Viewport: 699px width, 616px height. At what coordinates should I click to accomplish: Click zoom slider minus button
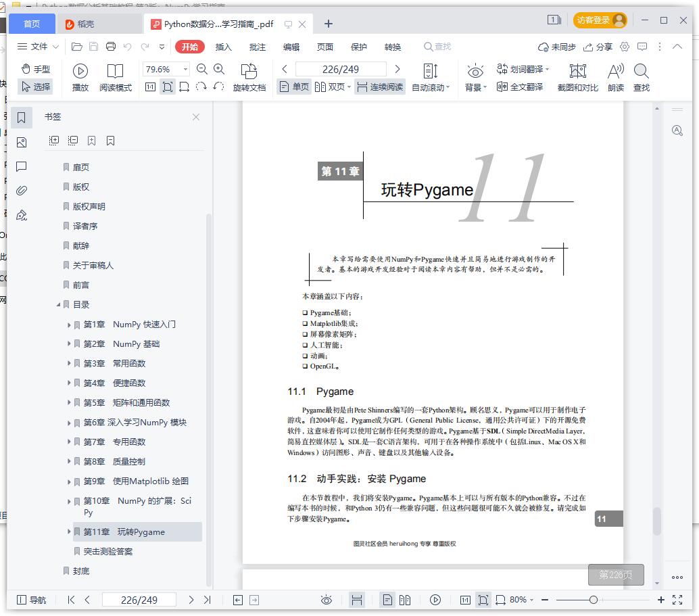pos(545,600)
